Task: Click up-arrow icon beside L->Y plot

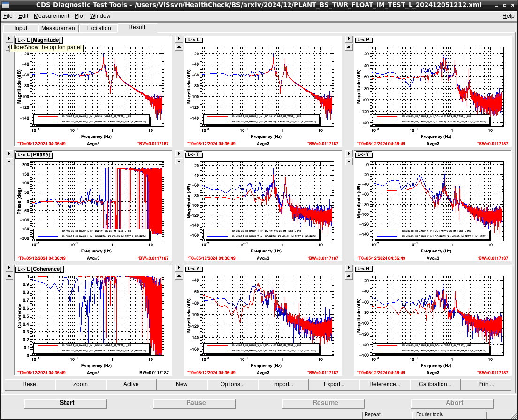Action: 349,161
